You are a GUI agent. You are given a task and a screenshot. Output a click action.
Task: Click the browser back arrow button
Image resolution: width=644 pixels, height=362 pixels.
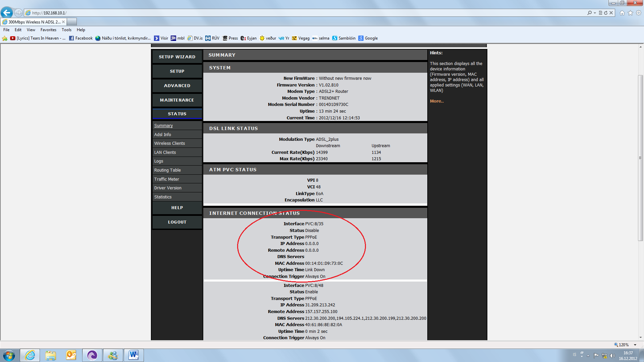click(x=7, y=13)
